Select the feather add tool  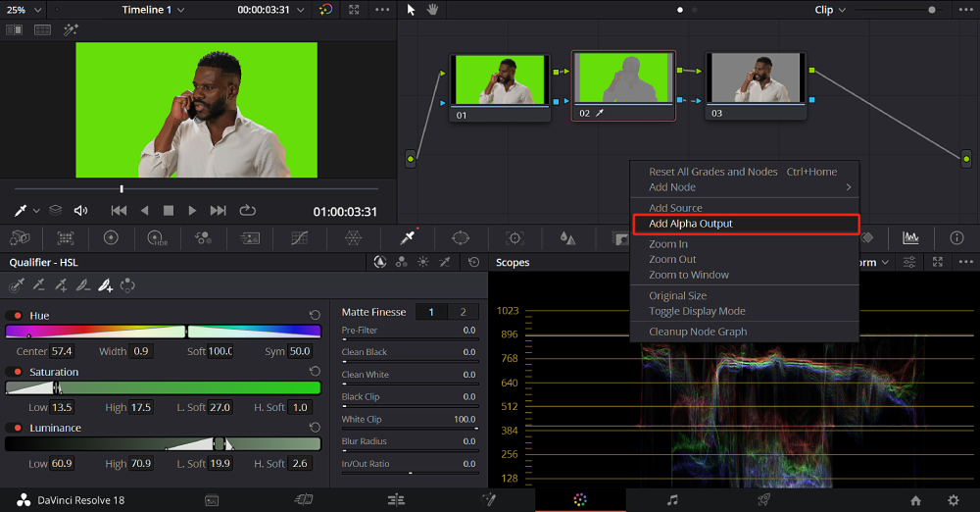[x=105, y=285]
